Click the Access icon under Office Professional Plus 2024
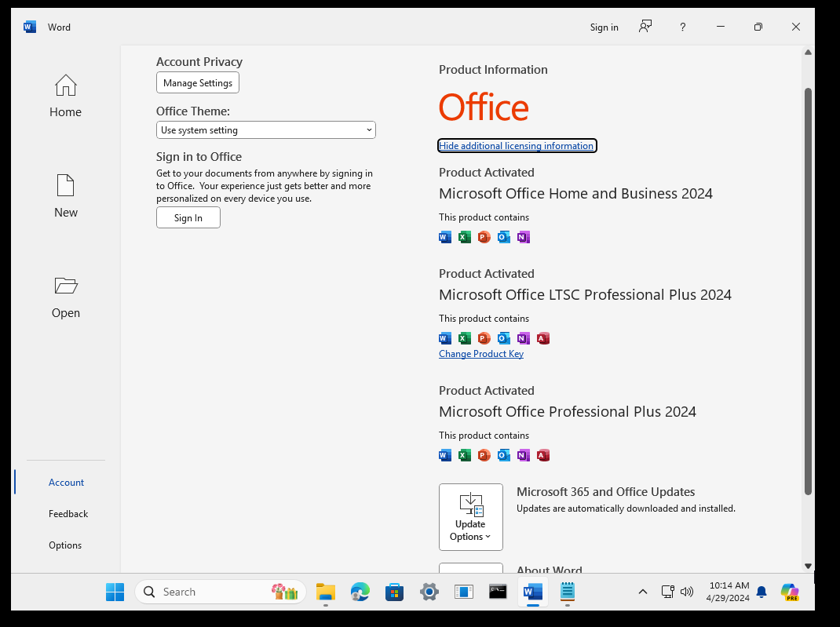Viewport: 840px width, 627px height. (x=542, y=455)
